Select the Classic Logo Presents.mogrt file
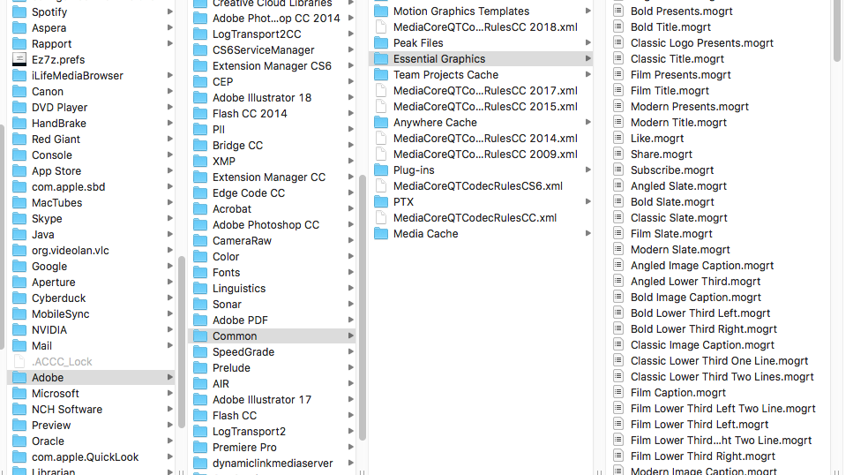Screen dimensions: 868x475 (x=719, y=43)
